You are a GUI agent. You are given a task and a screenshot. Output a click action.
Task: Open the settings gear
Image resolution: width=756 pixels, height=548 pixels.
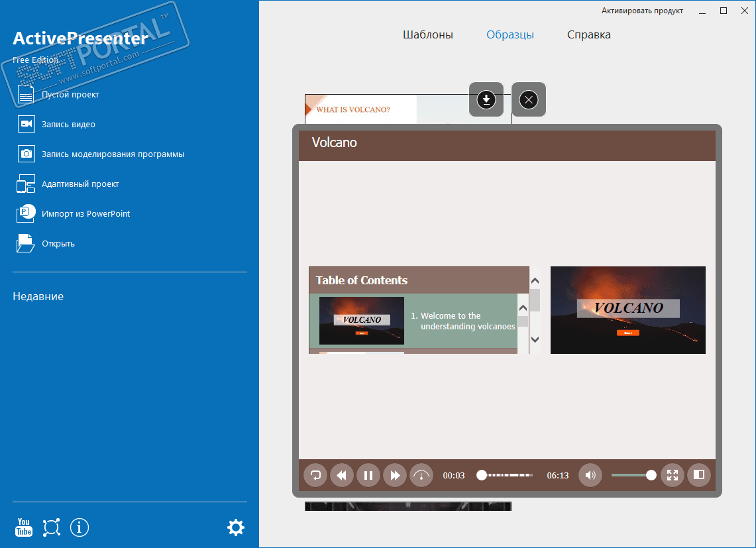point(236,527)
